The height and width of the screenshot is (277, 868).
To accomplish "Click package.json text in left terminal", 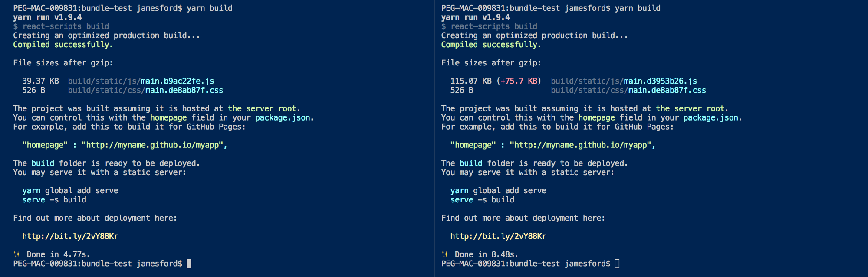I will tap(283, 117).
